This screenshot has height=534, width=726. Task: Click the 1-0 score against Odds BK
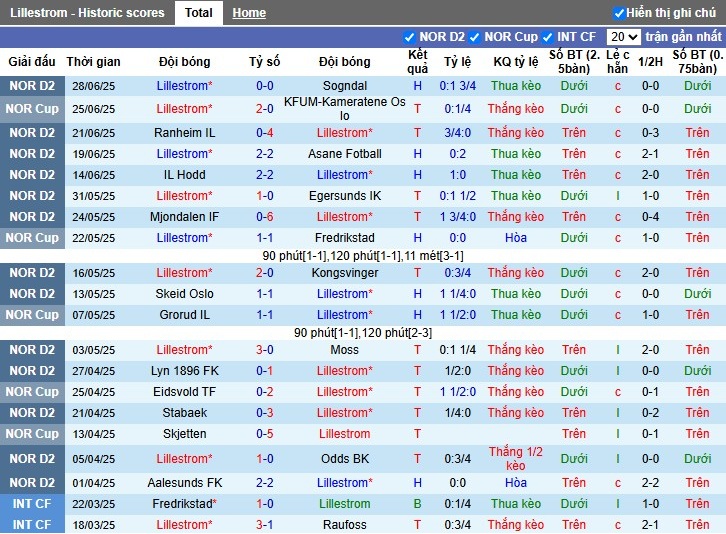click(x=265, y=459)
